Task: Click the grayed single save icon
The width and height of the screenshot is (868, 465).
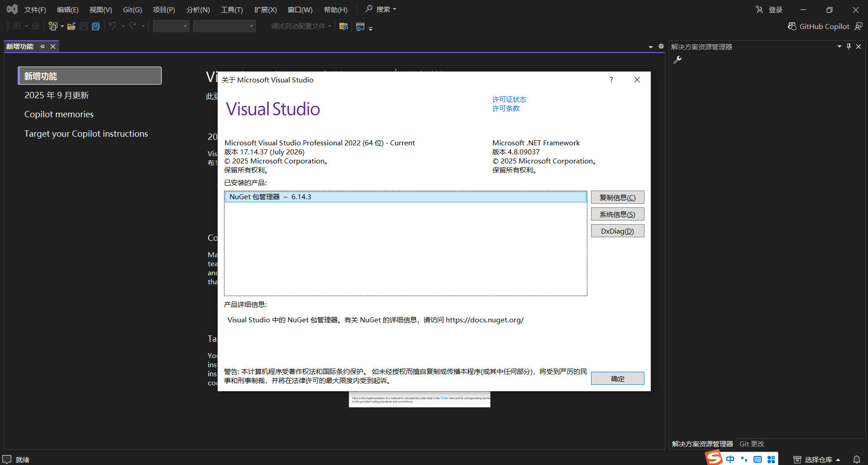Action: 84,26
